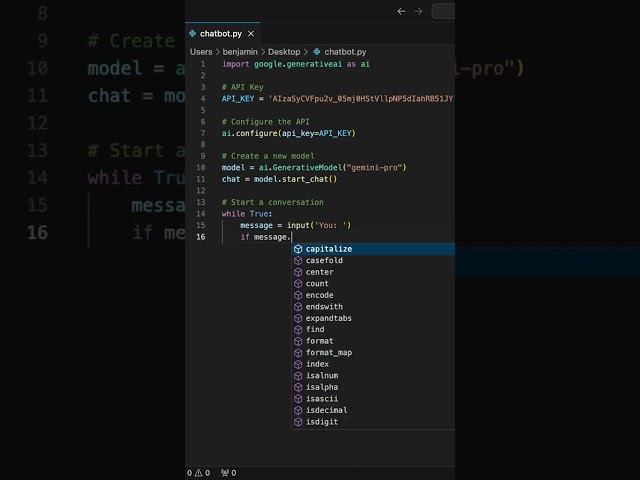Screen dimensions: 640x480
Task: Open the ports status bar indicator
Action: [229, 473]
